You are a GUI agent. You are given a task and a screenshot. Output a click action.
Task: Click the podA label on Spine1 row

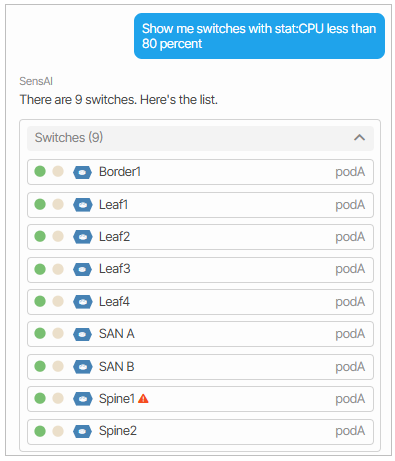point(350,399)
